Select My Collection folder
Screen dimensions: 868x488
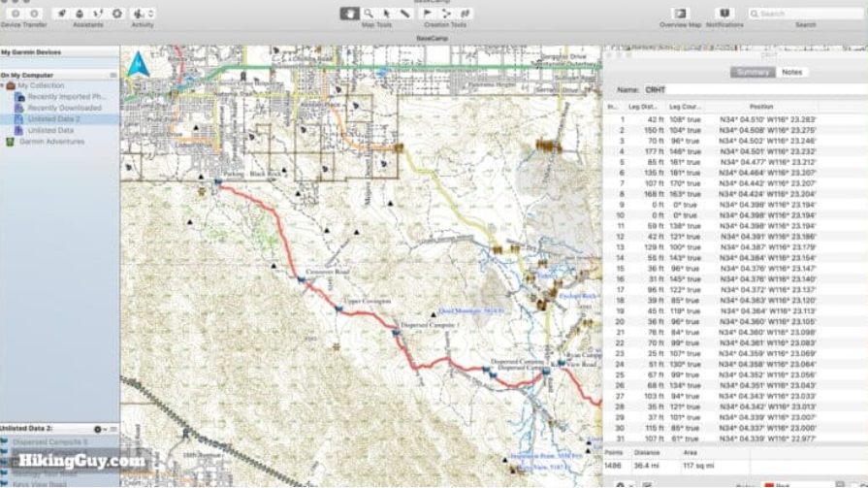(x=41, y=85)
